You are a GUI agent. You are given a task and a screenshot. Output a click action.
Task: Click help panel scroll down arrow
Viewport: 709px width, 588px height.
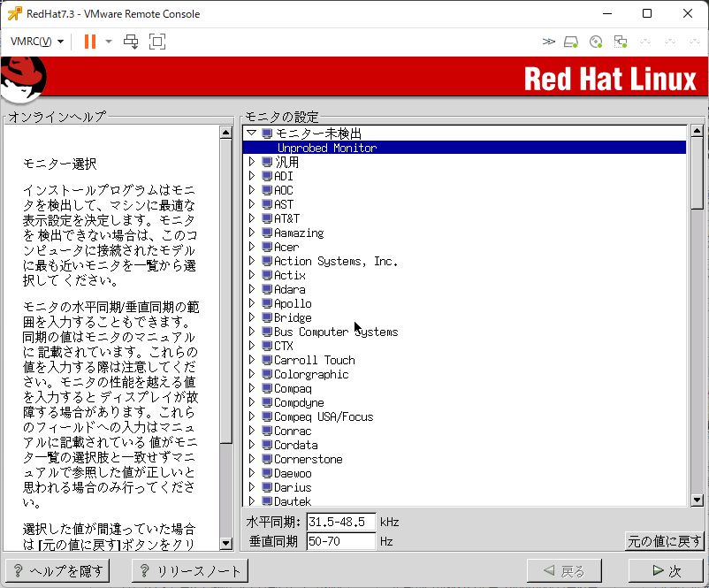[225, 543]
